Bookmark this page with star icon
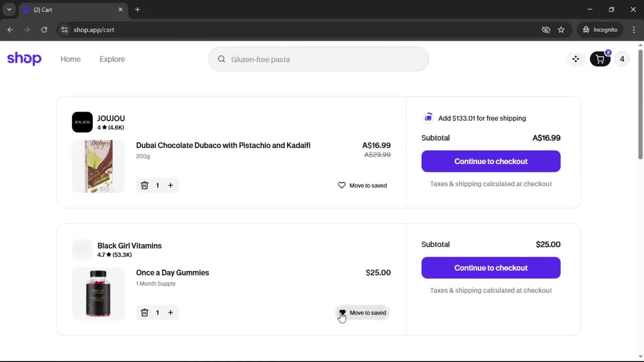This screenshot has height=362, width=644. (x=561, y=30)
